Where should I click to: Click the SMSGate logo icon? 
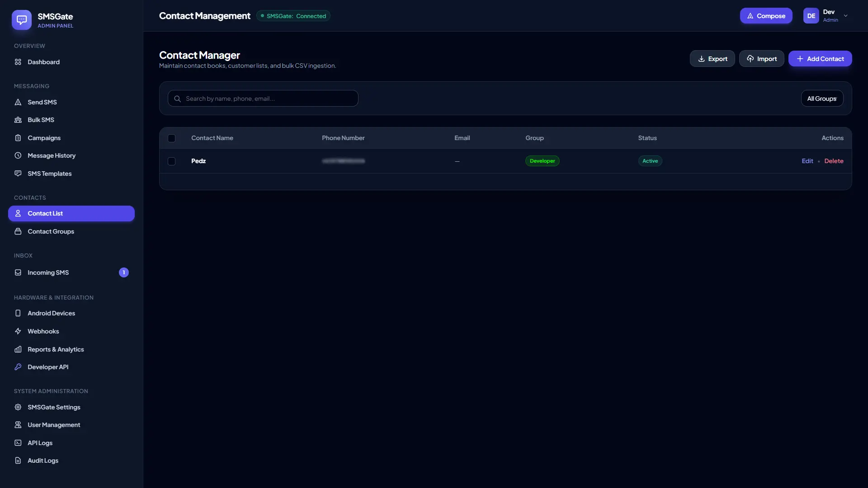[21, 20]
